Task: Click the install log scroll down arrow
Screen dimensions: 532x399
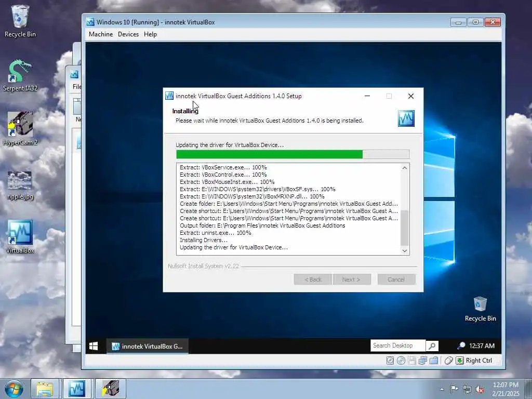Action: 404,250
